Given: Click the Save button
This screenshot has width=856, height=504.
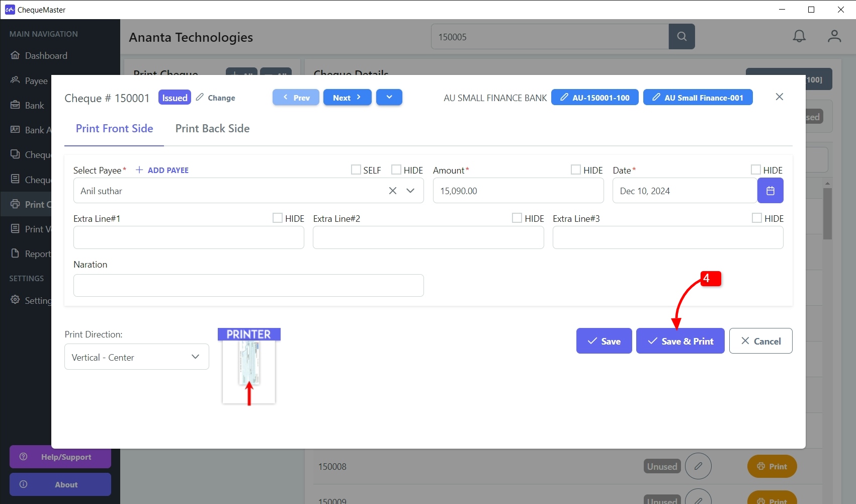Looking at the screenshot, I should tap(604, 341).
